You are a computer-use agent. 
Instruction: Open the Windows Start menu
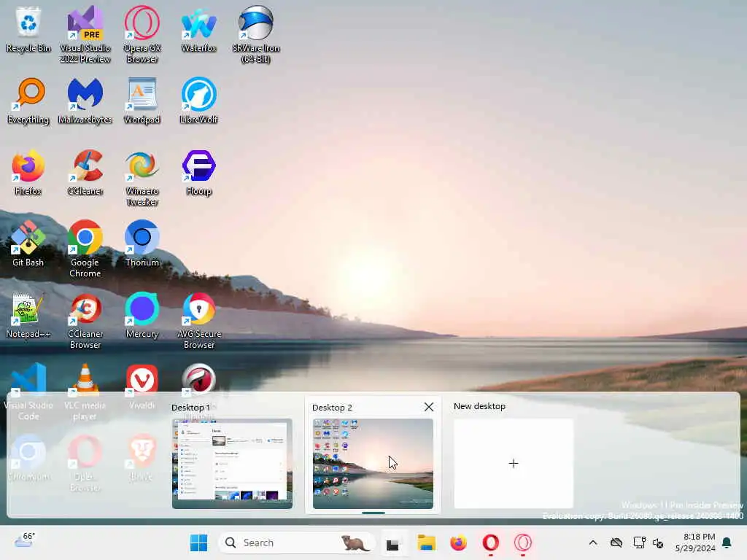[198, 542]
